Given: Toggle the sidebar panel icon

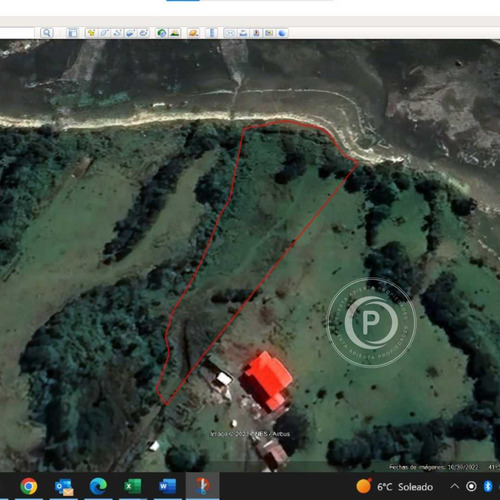Looking at the screenshot, I should pos(72,33).
